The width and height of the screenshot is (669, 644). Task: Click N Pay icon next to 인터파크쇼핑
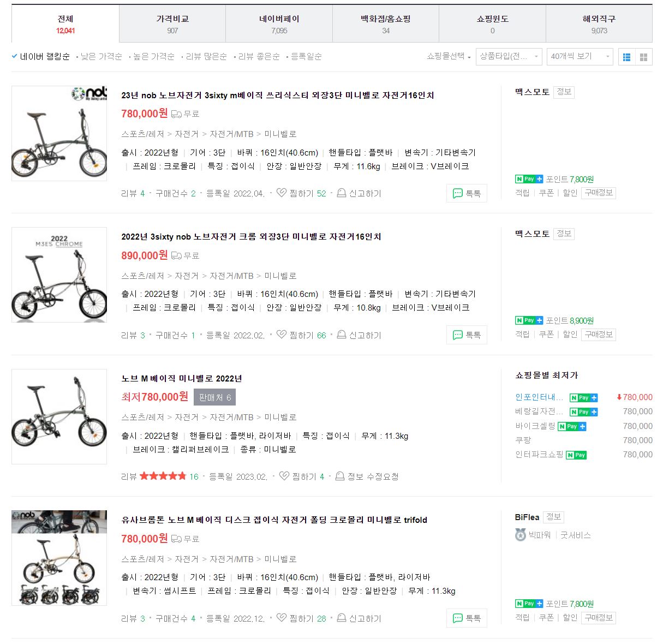576,455
